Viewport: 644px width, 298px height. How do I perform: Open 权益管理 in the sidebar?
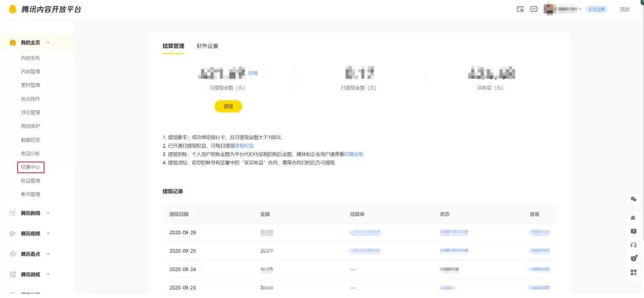[30, 181]
